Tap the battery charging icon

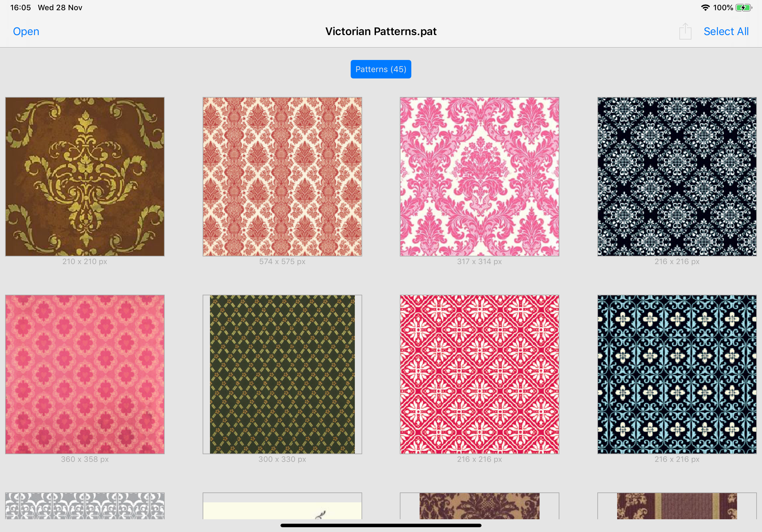[743, 8]
